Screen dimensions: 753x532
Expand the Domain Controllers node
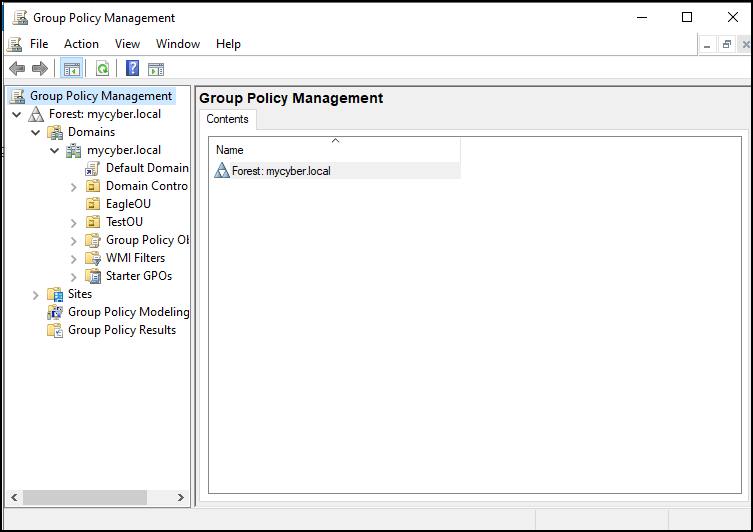73,187
